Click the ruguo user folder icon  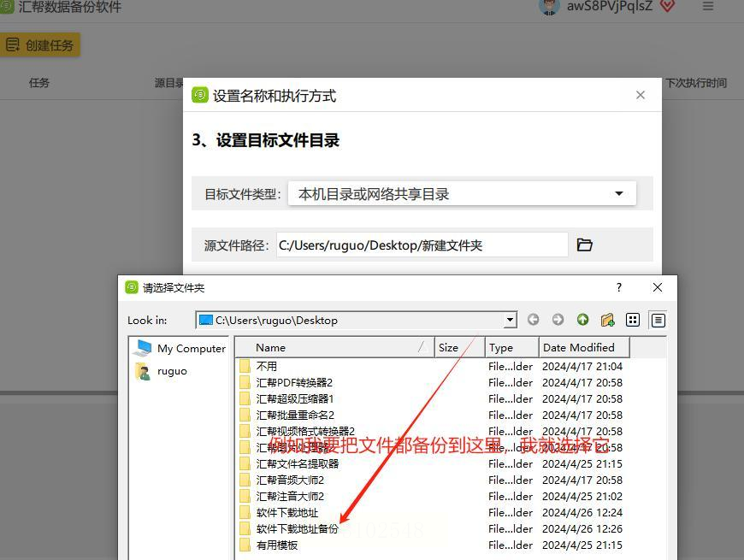click(x=142, y=371)
